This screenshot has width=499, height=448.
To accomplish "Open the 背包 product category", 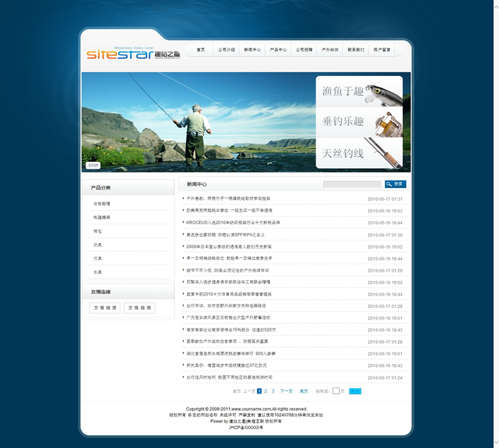I will 98,231.
